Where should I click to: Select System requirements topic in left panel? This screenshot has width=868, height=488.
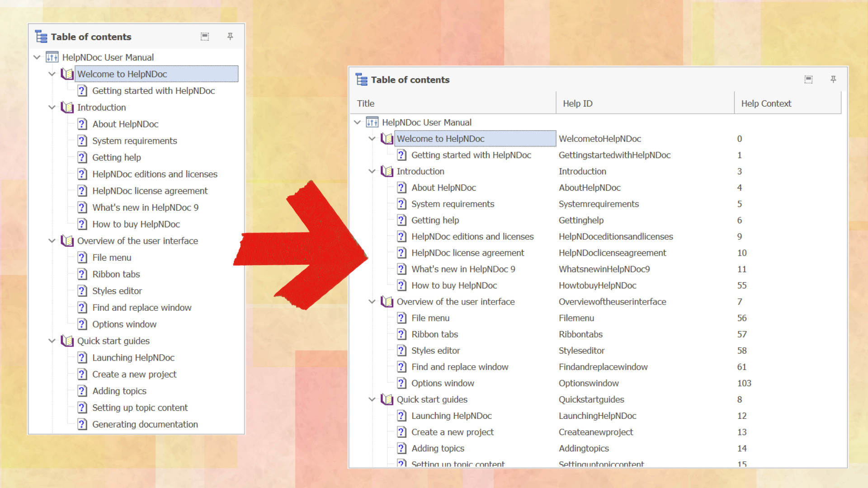(x=135, y=141)
